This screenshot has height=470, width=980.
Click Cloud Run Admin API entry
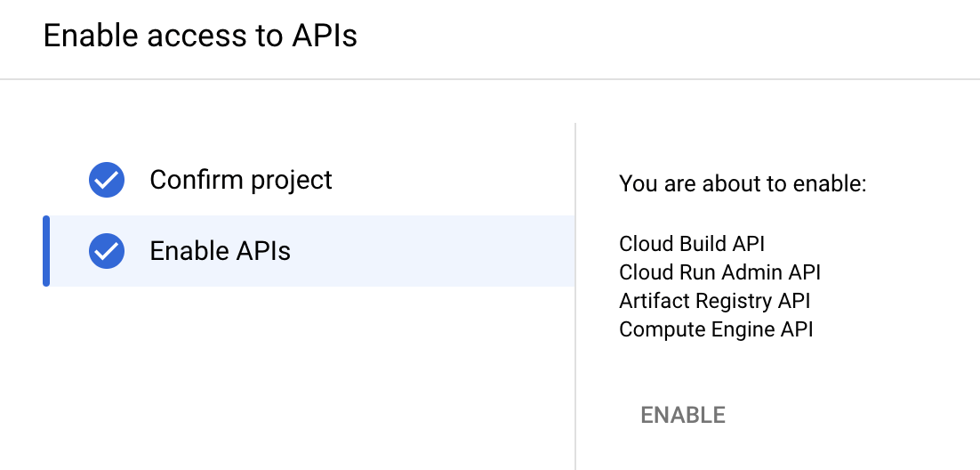(x=720, y=272)
